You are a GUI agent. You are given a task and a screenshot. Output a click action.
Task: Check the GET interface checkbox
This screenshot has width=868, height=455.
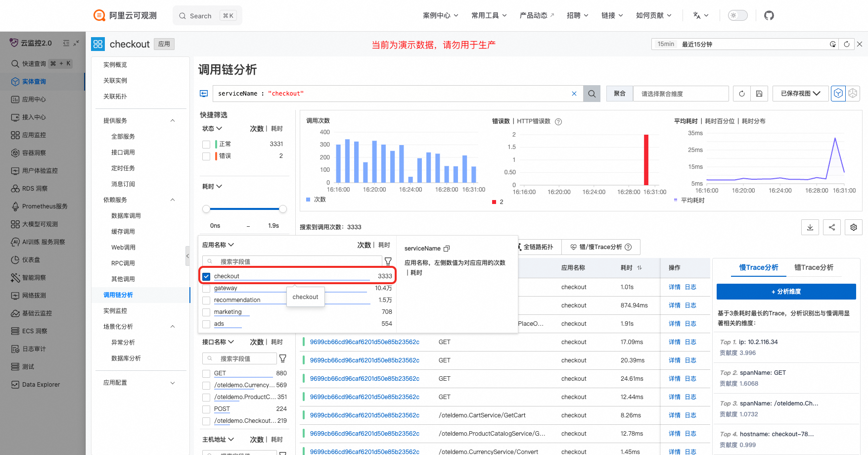(x=206, y=373)
